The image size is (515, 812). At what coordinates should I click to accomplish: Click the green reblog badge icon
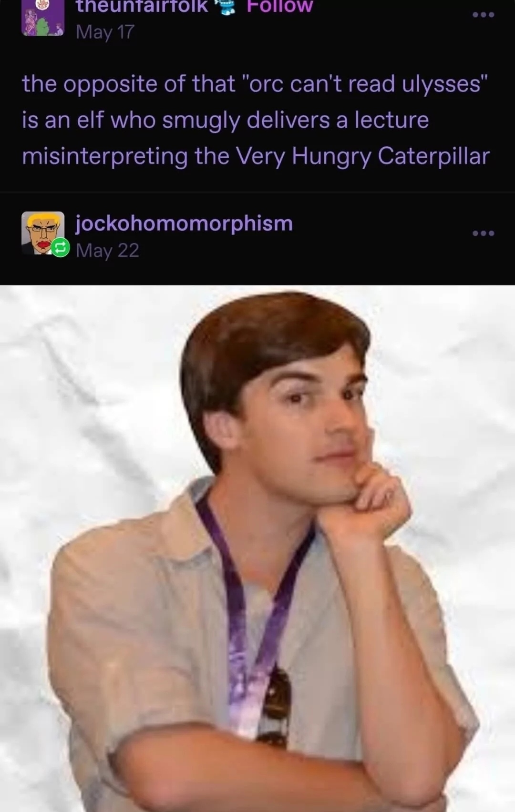point(61,247)
